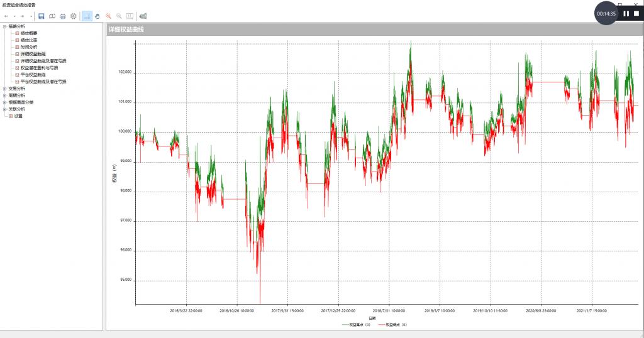
Task: Click the 100,000 y-axis label
Action: pyautogui.click(x=125, y=132)
